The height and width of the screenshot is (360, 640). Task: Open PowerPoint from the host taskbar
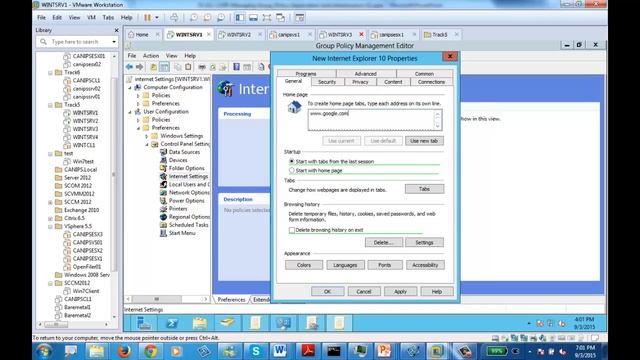coord(384,351)
